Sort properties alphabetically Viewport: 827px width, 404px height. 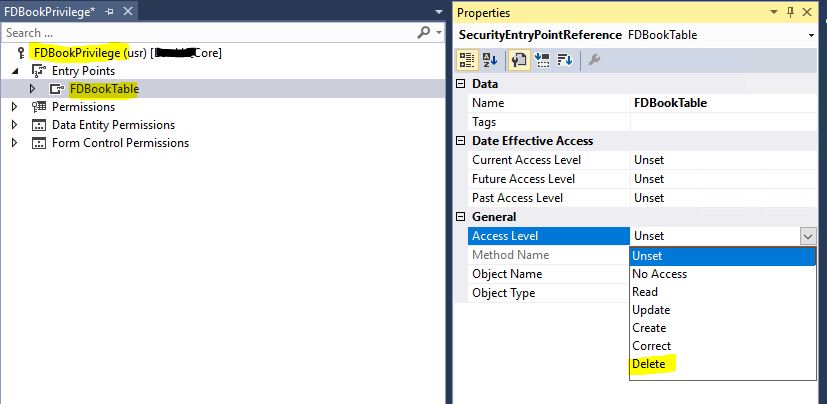click(x=490, y=60)
